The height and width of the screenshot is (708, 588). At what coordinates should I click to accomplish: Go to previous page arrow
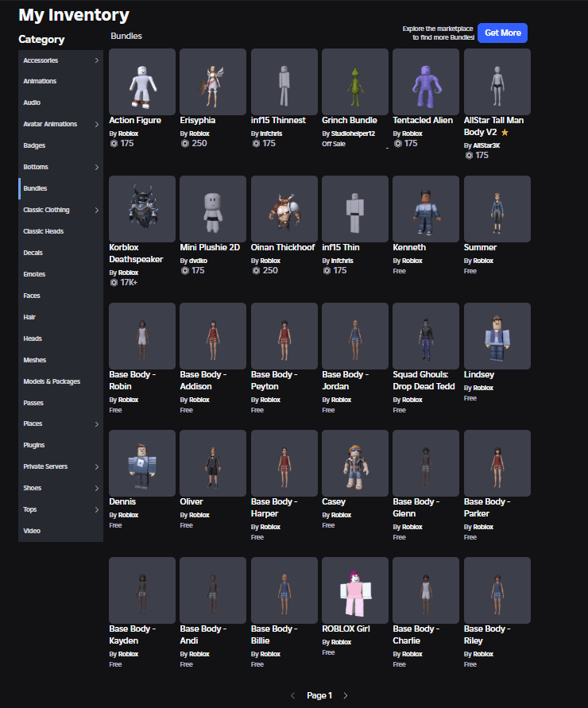292,695
